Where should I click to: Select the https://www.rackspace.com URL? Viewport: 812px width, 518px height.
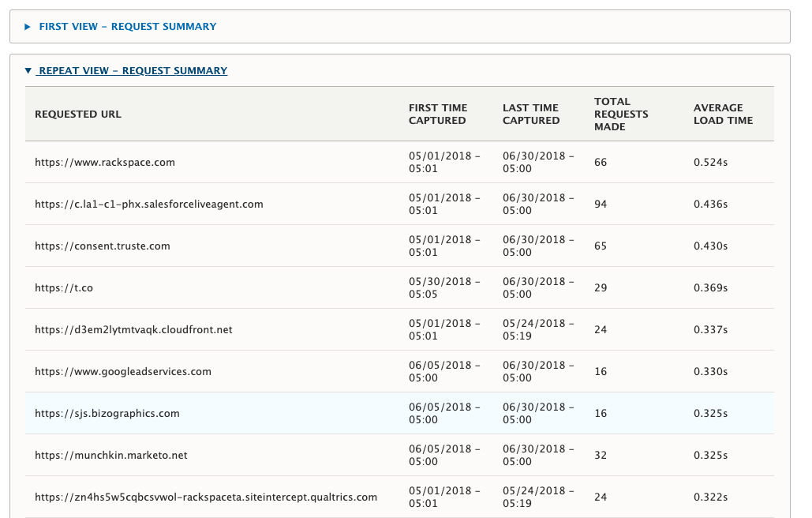105,162
